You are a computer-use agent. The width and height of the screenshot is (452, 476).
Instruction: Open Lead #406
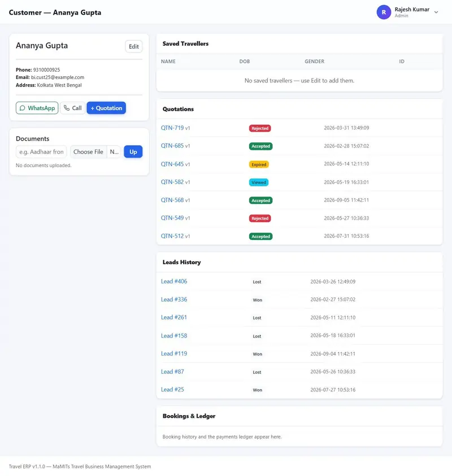(x=174, y=281)
